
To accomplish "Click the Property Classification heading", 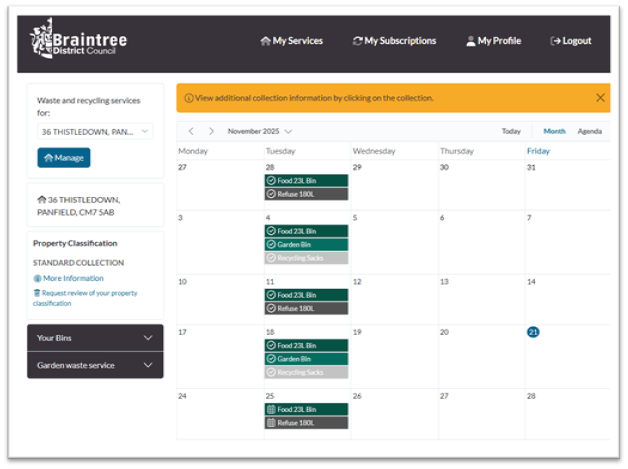I will click(75, 244).
